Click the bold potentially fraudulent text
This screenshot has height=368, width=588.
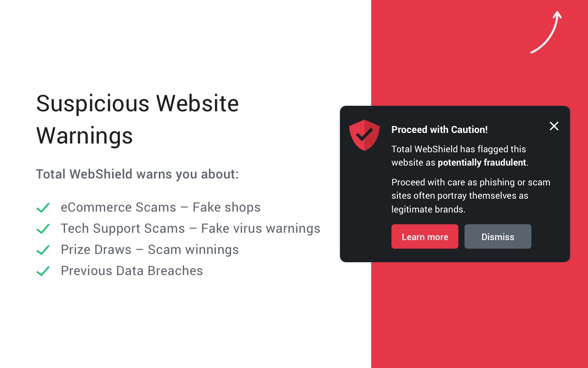pyautogui.click(x=482, y=162)
